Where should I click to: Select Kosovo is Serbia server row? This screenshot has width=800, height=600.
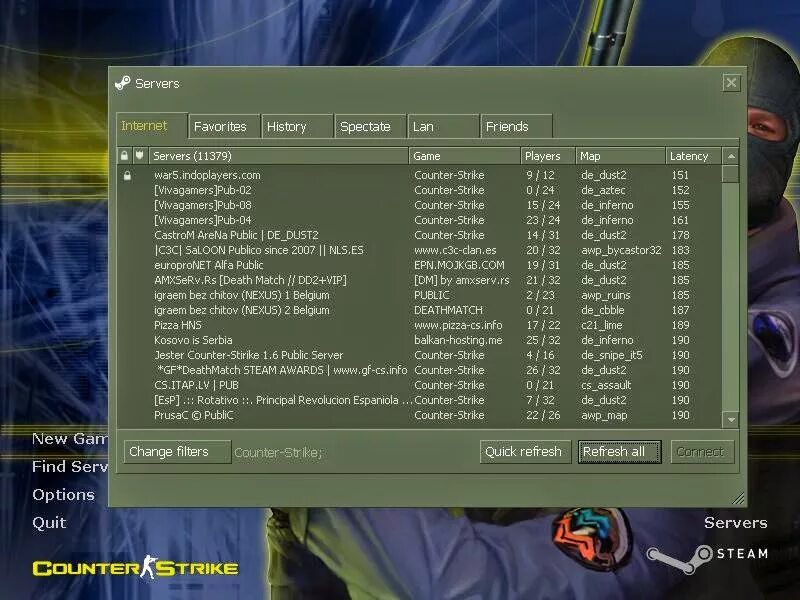(419, 340)
